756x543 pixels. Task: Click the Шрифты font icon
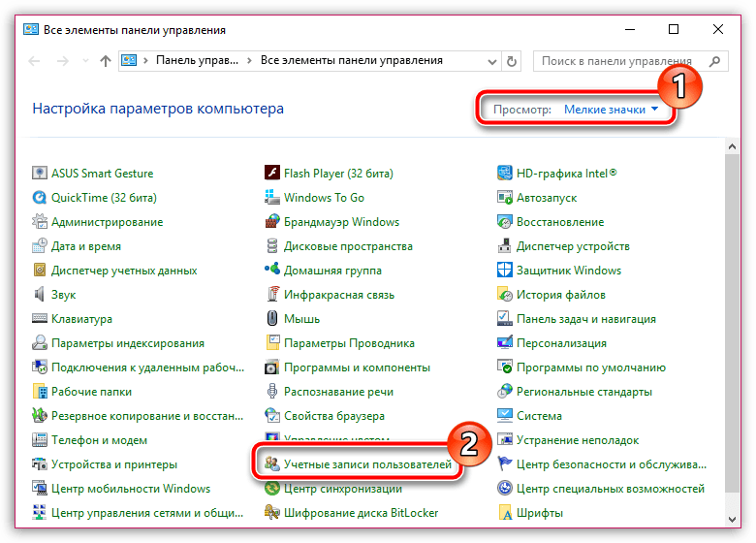coord(504,513)
